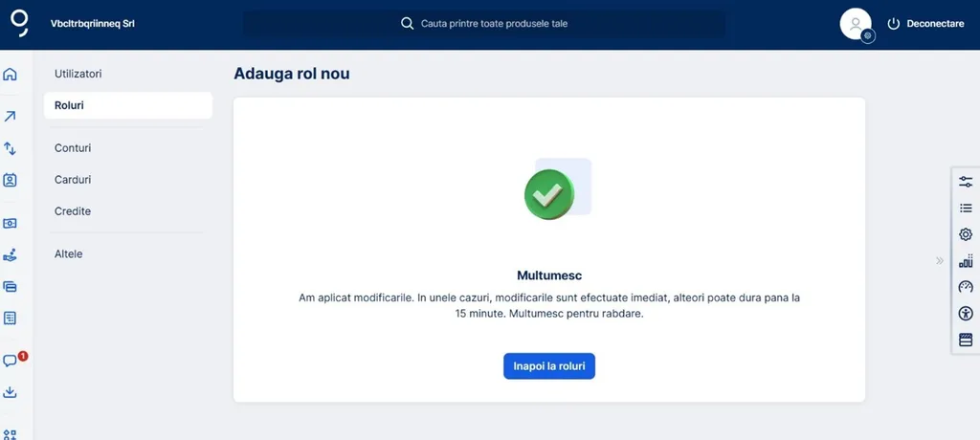The height and width of the screenshot is (440, 980).
Task: Click the accessibility icon on right panel
Action: point(965,313)
